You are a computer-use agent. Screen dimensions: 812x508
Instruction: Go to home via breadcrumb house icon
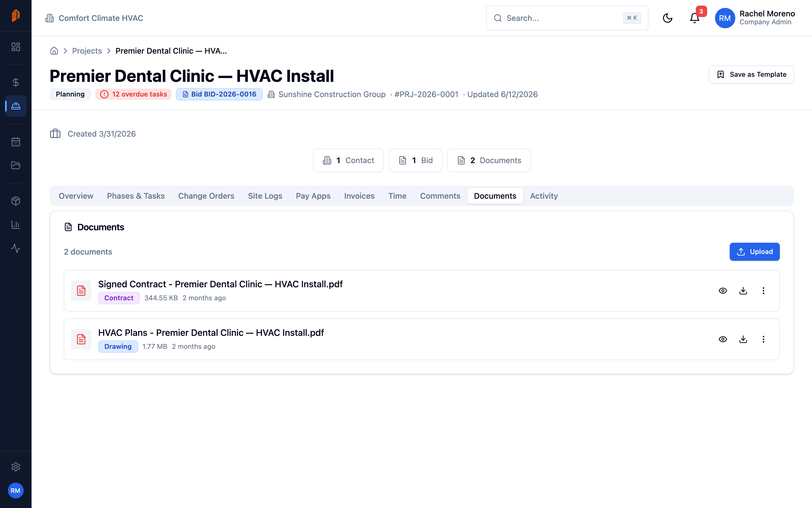[54, 51]
